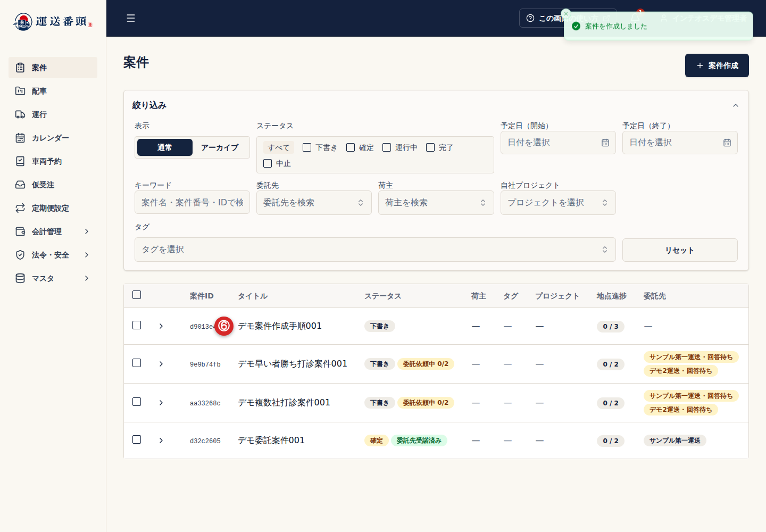Viewport: 766px width, 532px height.
Task: Expand the デモ委託案件001 row
Action: click(x=161, y=440)
